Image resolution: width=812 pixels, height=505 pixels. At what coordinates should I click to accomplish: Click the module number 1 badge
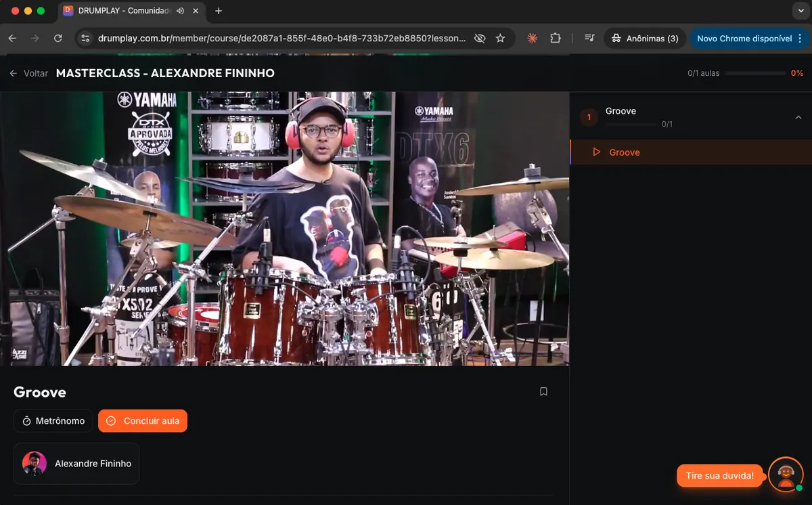(589, 117)
